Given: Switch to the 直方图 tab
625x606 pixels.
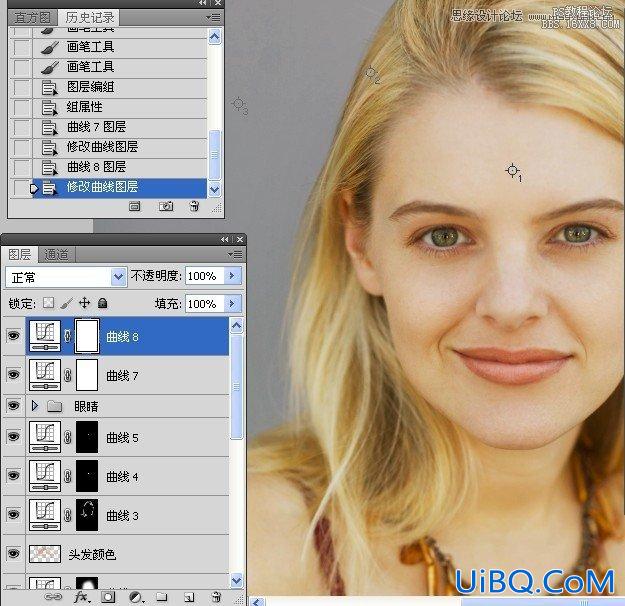Looking at the screenshot, I should [33, 18].
